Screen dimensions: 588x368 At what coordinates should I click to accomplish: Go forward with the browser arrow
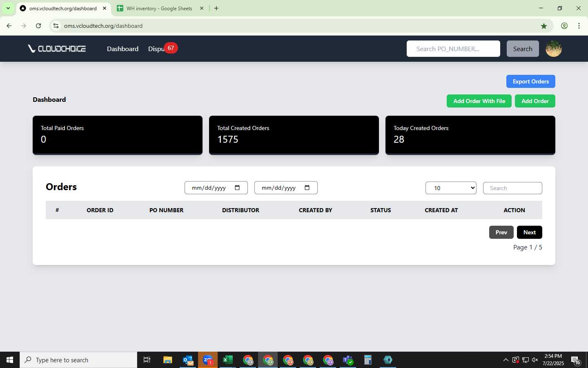click(24, 26)
